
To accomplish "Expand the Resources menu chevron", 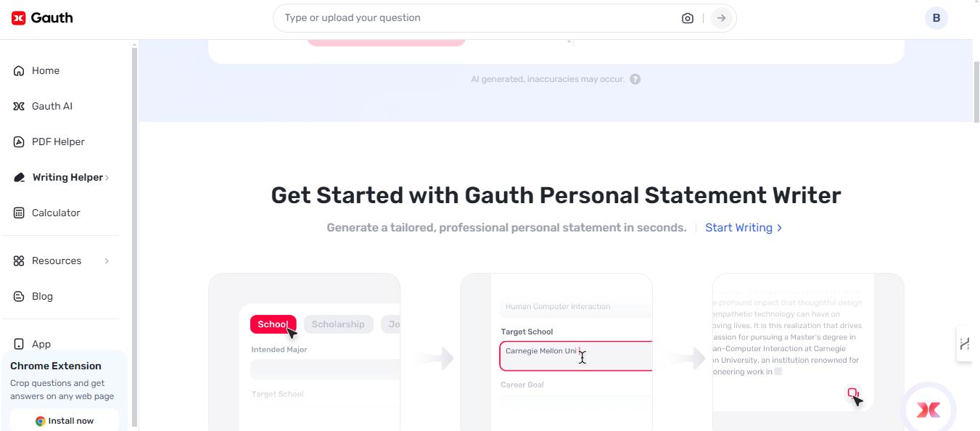I will click(107, 260).
